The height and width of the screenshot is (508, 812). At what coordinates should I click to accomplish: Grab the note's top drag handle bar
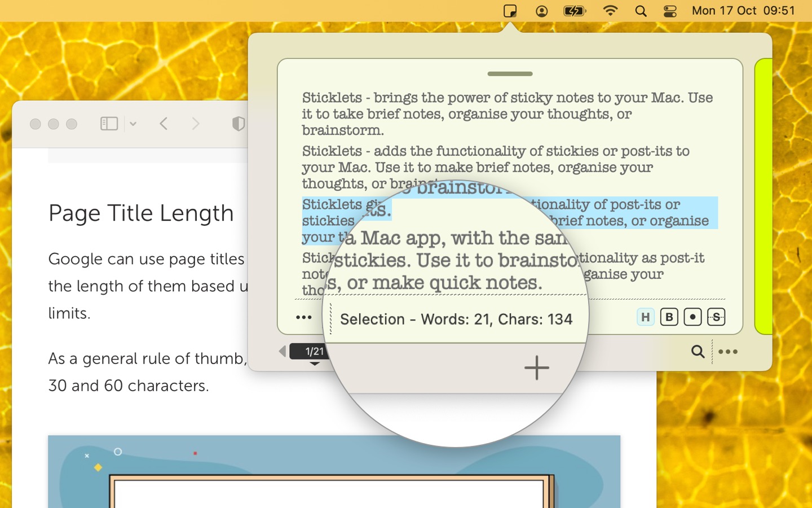point(510,74)
